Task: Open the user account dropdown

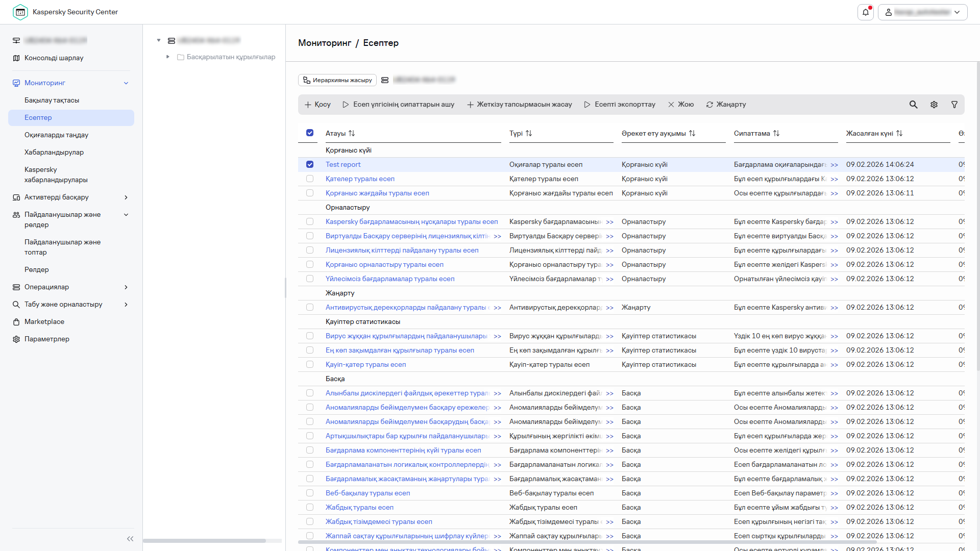Action: click(x=922, y=12)
